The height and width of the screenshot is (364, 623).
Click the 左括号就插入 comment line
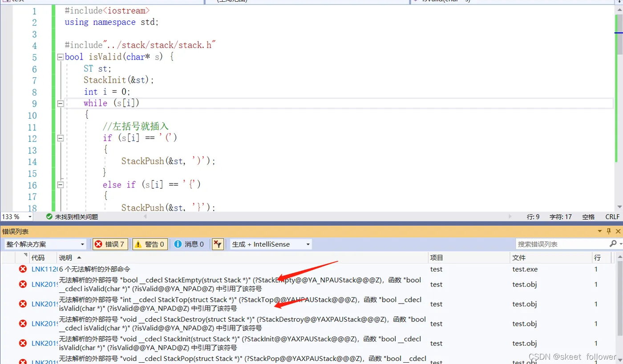[x=136, y=127]
